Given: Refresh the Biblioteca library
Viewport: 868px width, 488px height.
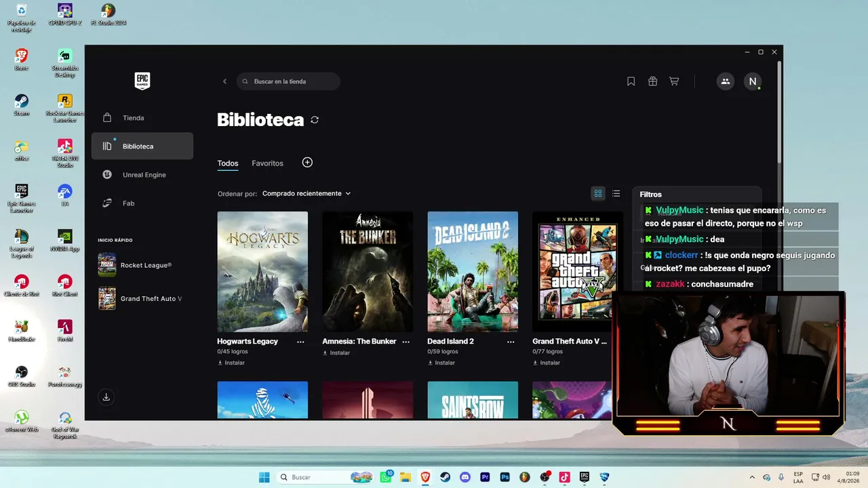Looking at the screenshot, I should tap(315, 120).
